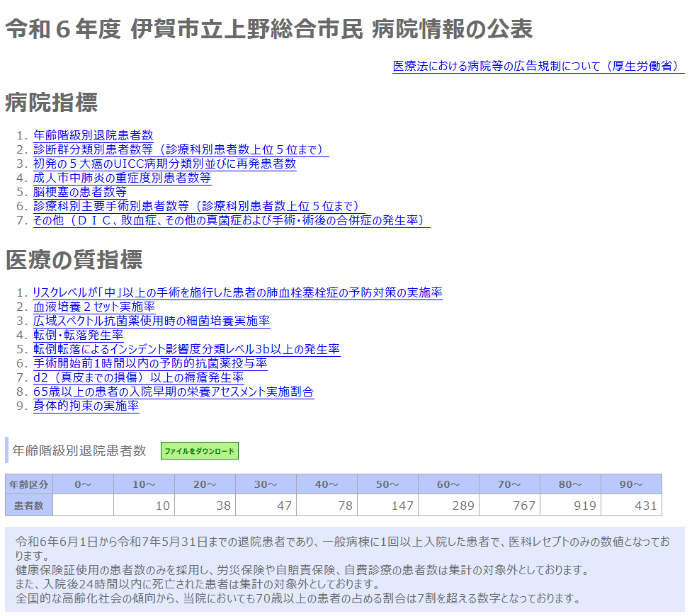
Task: Open インシデント影響度分類レベル3b以上の発生率 link
Action: (186, 349)
